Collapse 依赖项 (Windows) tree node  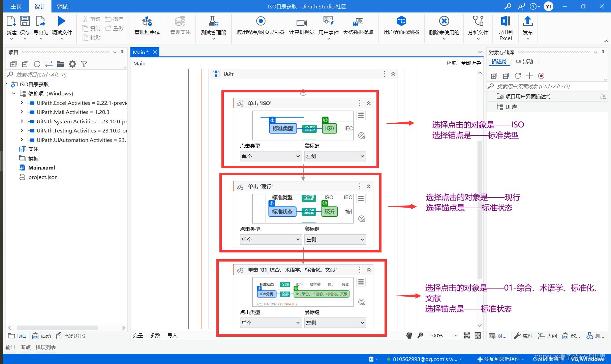click(13, 93)
